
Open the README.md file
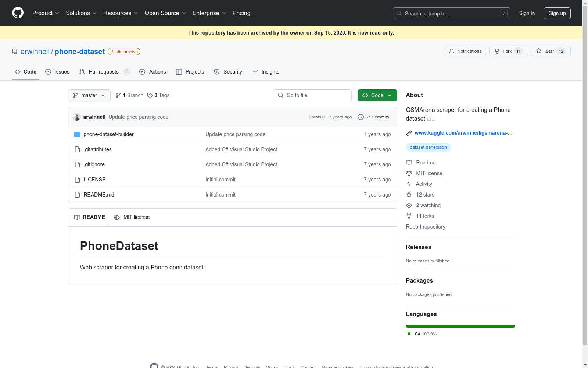99,195
